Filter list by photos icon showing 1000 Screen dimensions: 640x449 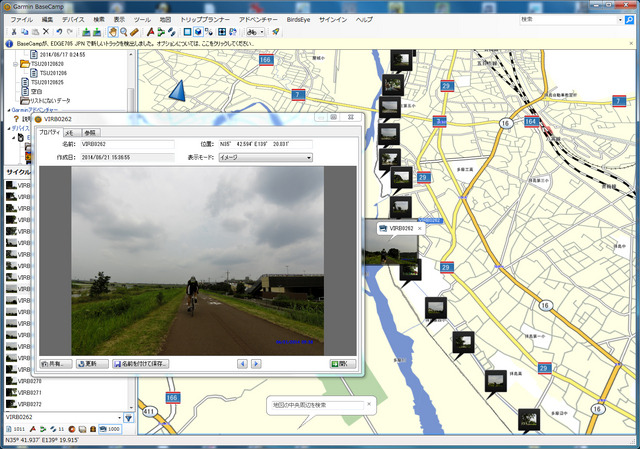coord(110,429)
